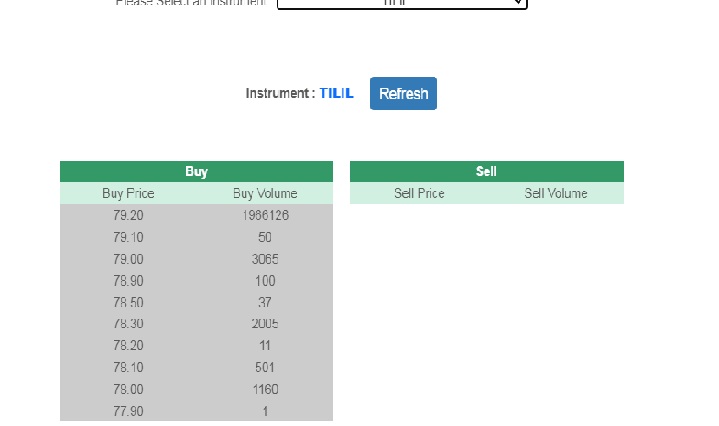Select the 79.20 buy price cell
719x426 pixels.
128,215
